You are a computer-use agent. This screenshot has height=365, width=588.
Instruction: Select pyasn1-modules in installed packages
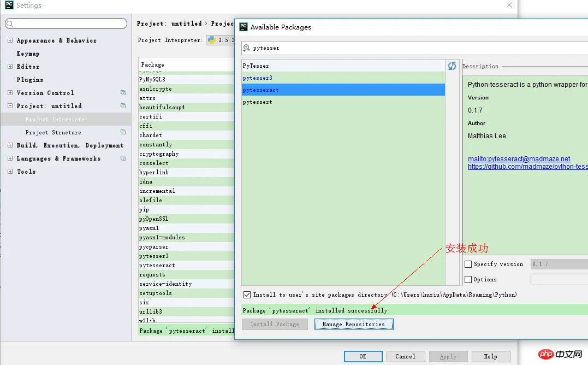pyautogui.click(x=186, y=238)
